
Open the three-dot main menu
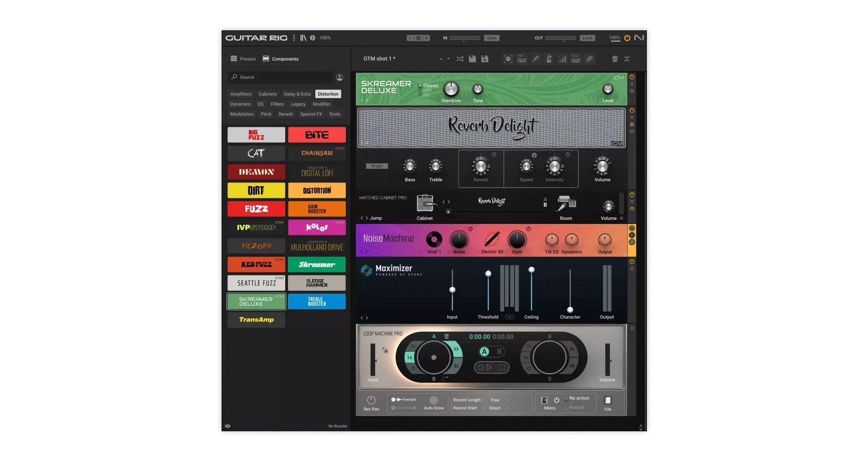tap(294, 38)
